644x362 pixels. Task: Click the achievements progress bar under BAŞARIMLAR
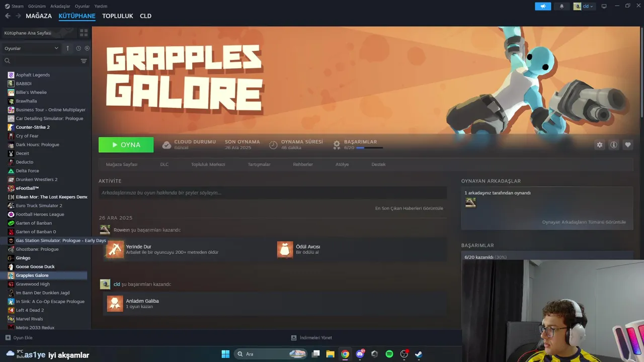tap(369, 148)
